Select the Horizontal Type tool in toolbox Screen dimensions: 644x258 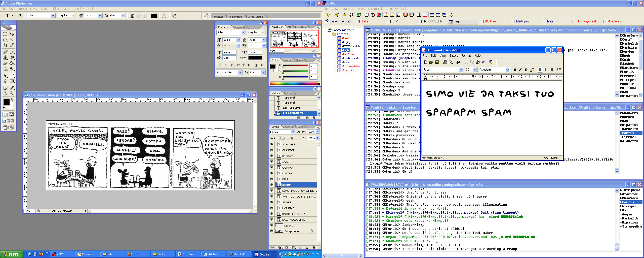click(x=12, y=75)
